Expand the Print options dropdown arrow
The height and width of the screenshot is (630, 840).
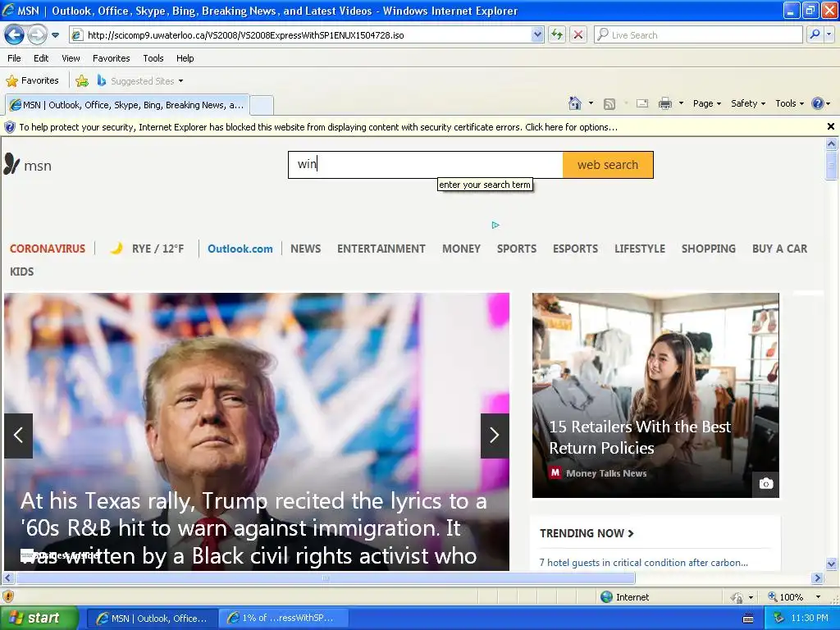click(x=681, y=103)
